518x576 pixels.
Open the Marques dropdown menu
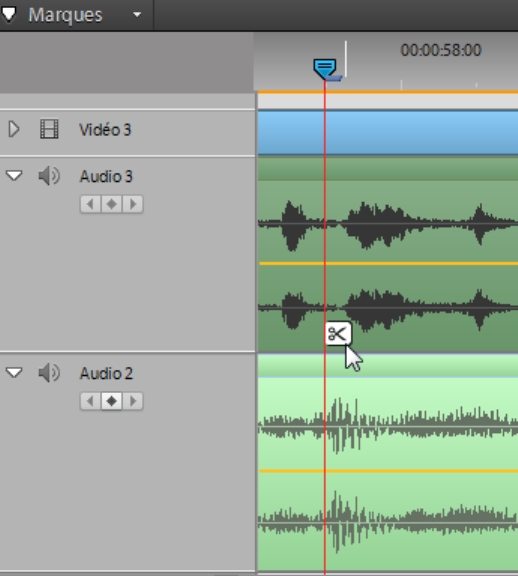pyautogui.click(x=137, y=15)
